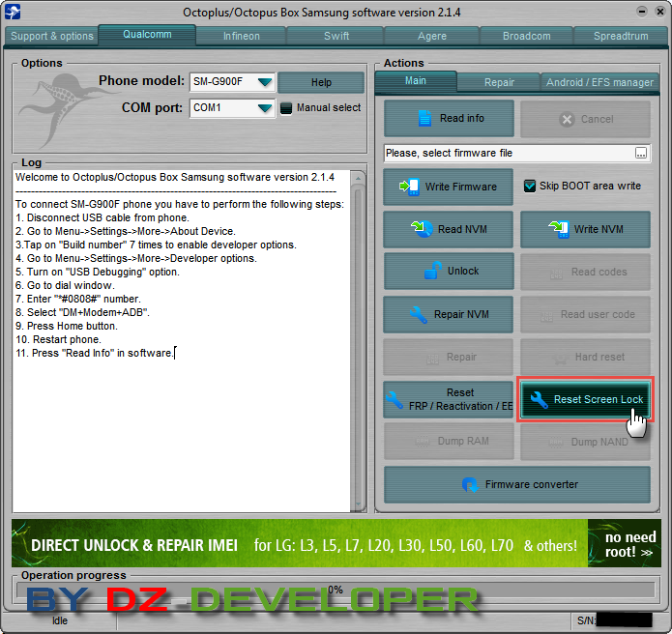
Task: Switch to the Swift tab
Action: pyautogui.click(x=336, y=36)
